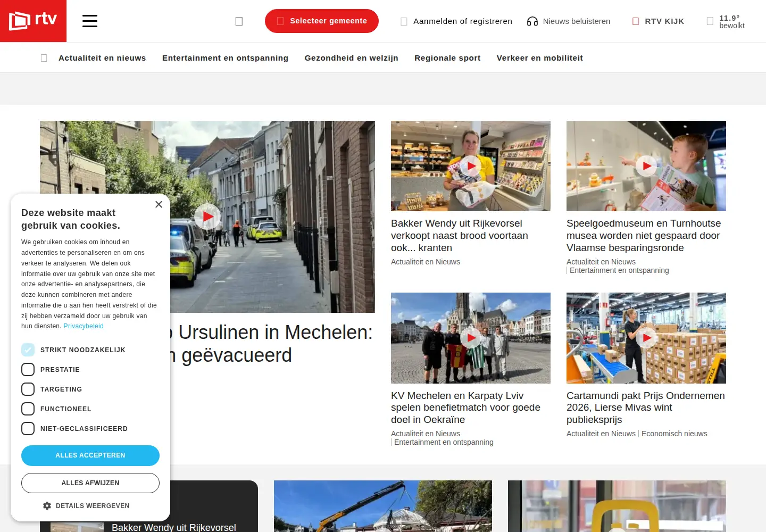766x532 pixels.
Task: Toggle the Strikt noodzakelijk checkbox
Action: click(x=28, y=350)
